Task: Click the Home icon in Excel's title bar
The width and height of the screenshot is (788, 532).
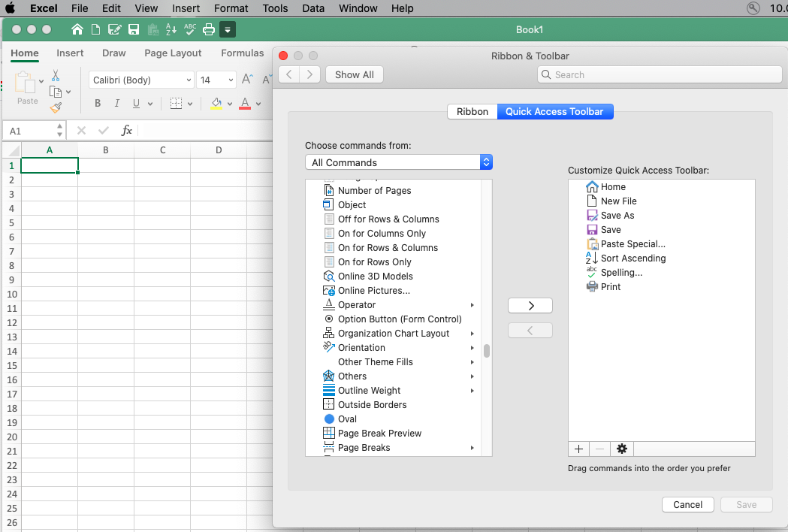Action: [77, 29]
